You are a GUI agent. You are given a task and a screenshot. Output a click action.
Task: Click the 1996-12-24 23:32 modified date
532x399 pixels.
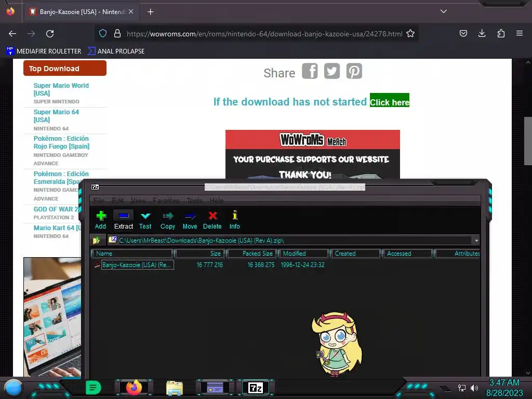tap(303, 265)
